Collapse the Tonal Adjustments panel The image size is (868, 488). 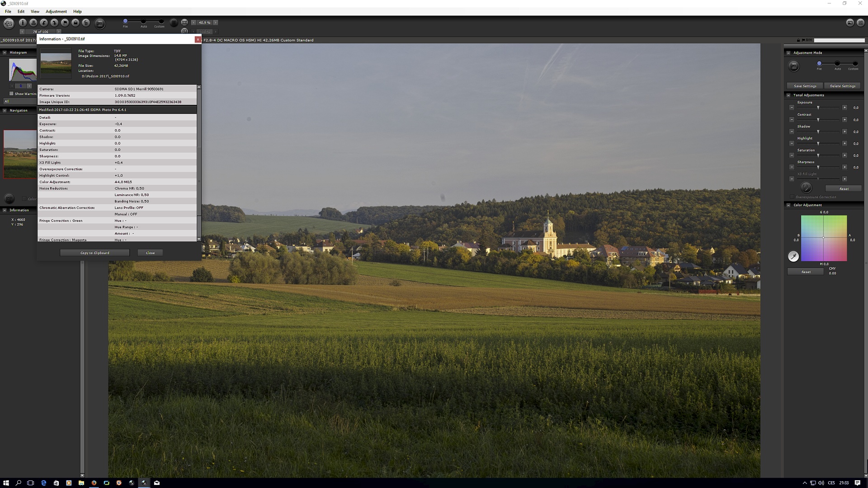pyautogui.click(x=788, y=95)
